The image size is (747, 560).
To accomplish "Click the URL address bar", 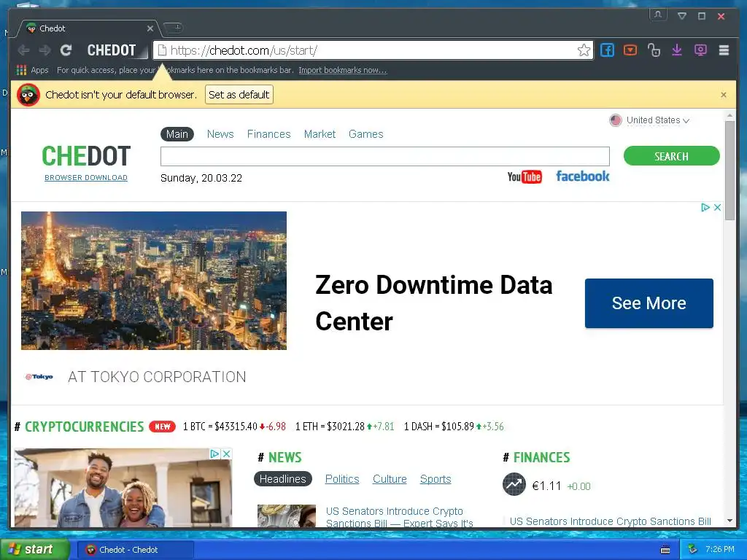I will pyautogui.click(x=371, y=50).
